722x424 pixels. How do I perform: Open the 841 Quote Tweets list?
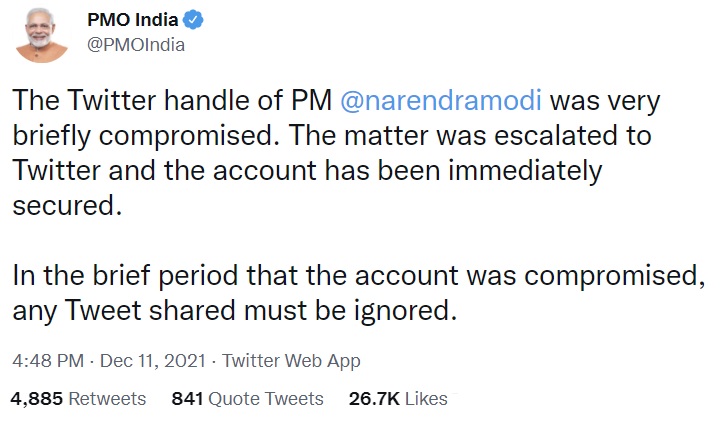pyautogui.click(x=248, y=399)
